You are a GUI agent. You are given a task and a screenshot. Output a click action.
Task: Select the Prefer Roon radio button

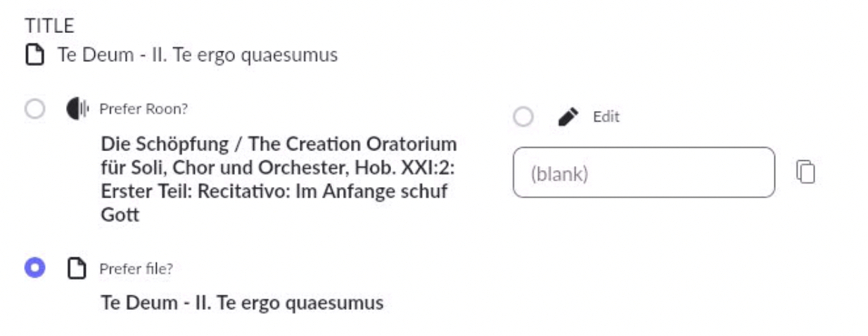tap(34, 109)
